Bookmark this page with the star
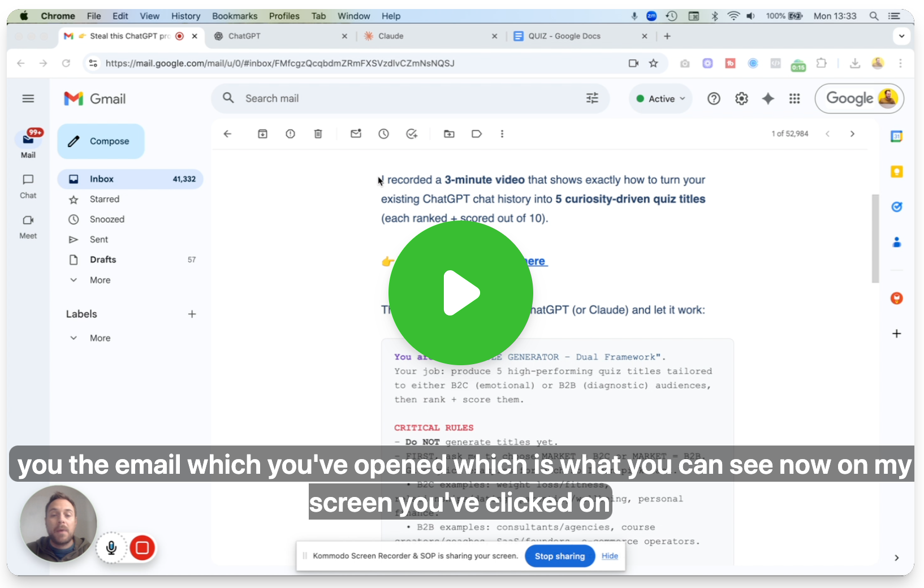The image size is (924, 588). click(x=653, y=63)
